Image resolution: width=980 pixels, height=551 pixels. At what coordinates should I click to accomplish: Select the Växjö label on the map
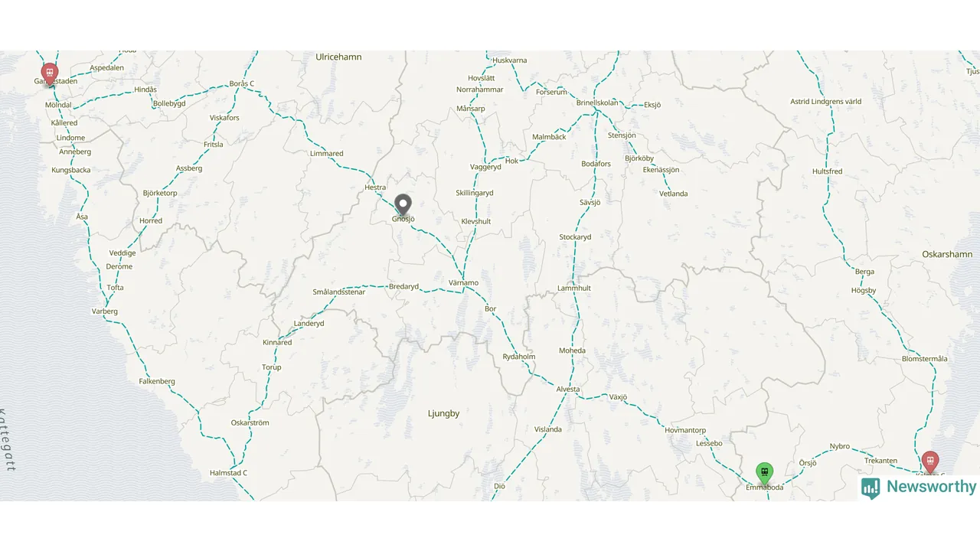618,397
